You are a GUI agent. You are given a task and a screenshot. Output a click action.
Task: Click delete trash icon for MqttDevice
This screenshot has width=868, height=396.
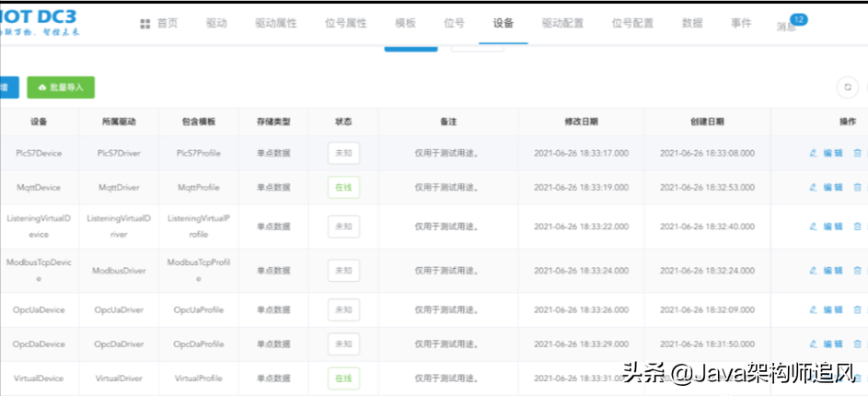click(x=858, y=187)
